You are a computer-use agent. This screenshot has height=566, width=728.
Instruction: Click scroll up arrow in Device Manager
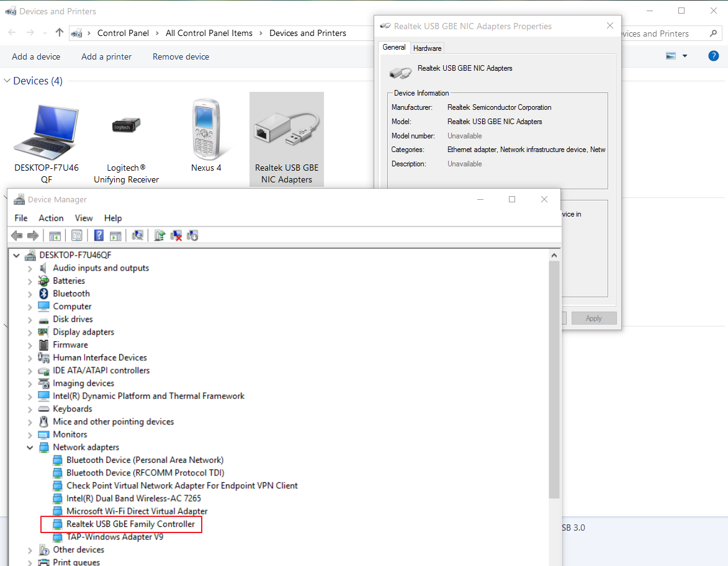tap(554, 255)
